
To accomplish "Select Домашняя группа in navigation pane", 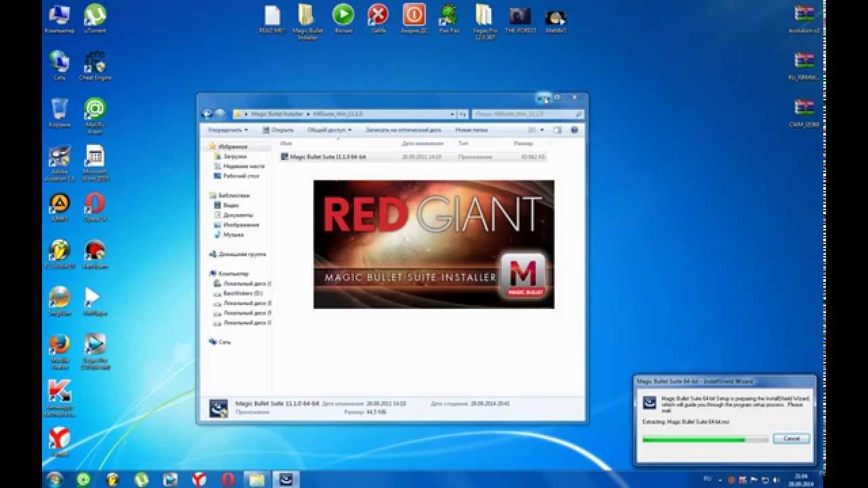I will pos(237,254).
